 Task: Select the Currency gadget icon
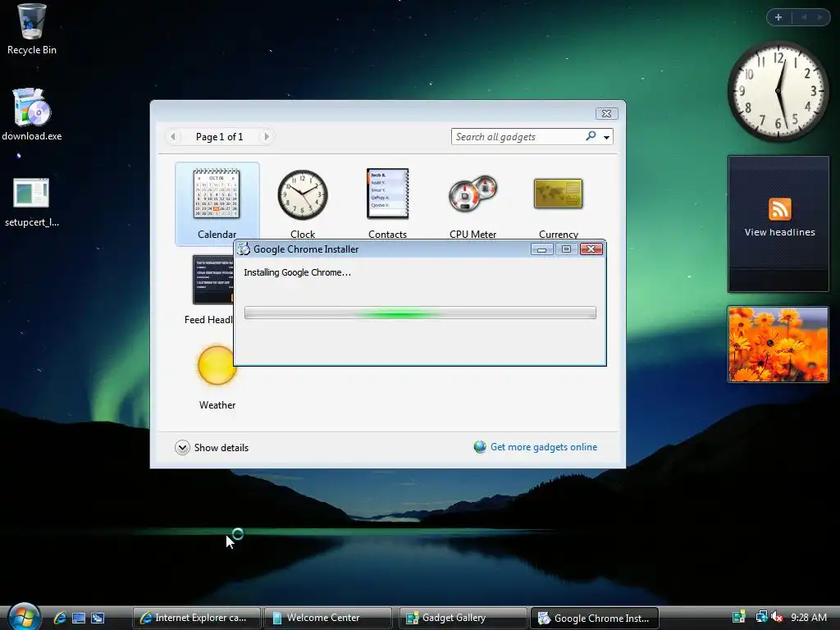558,194
